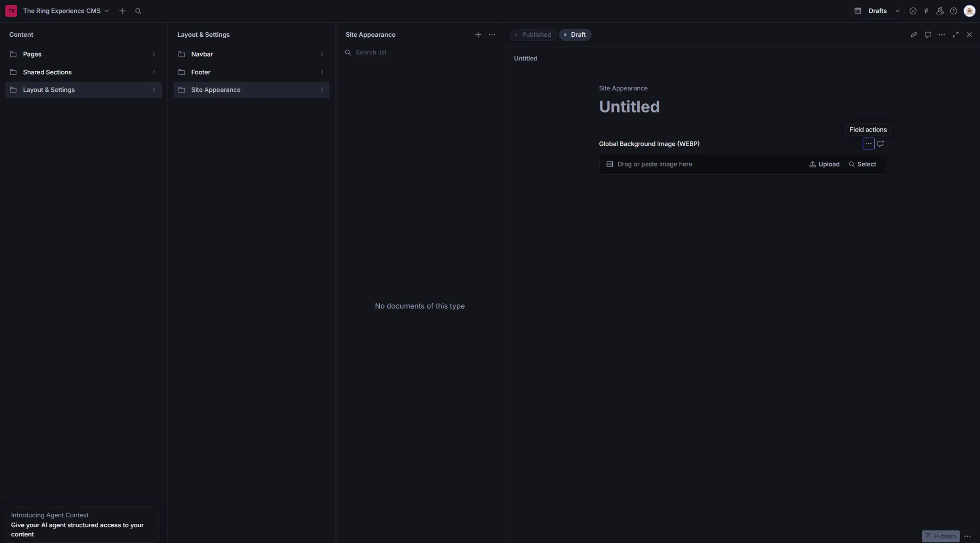
Task: Click the lightning bolt activity icon
Action: pyautogui.click(x=926, y=11)
